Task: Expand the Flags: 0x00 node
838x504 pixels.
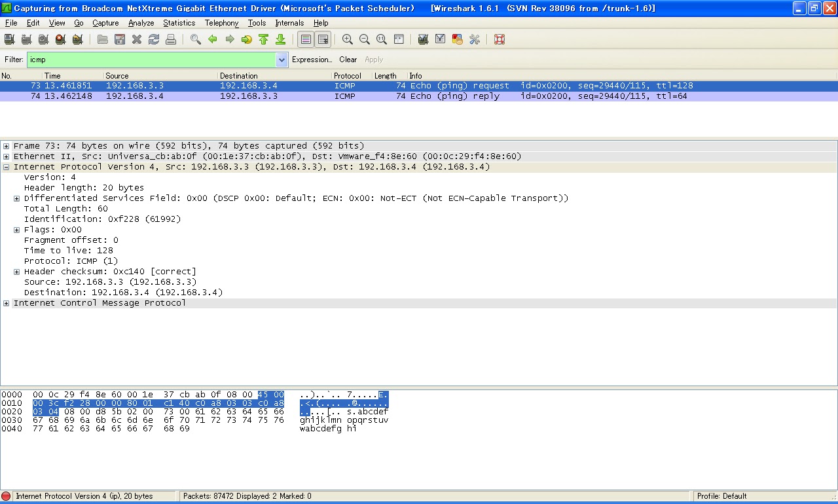Action: (x=17, y=230)
